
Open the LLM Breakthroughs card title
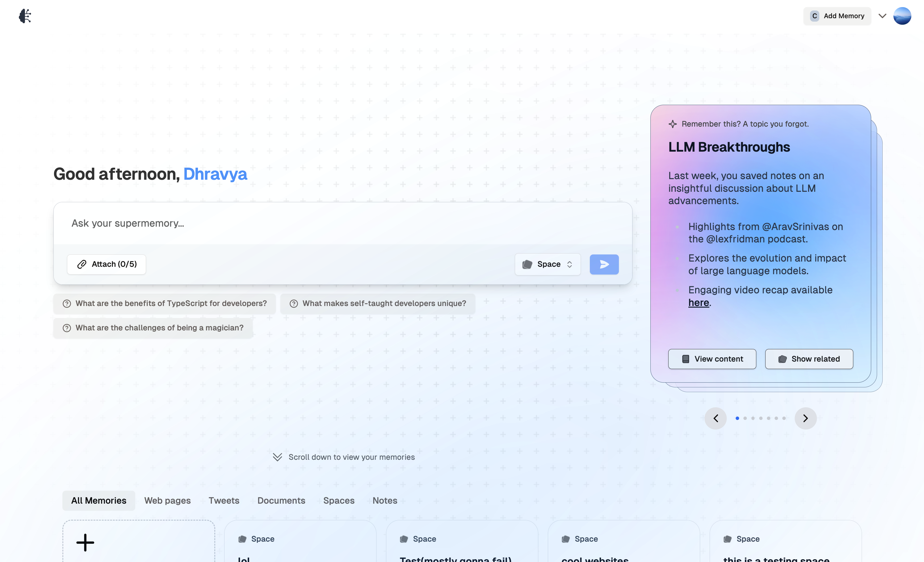pyautogui.click(x=729, y=147)
